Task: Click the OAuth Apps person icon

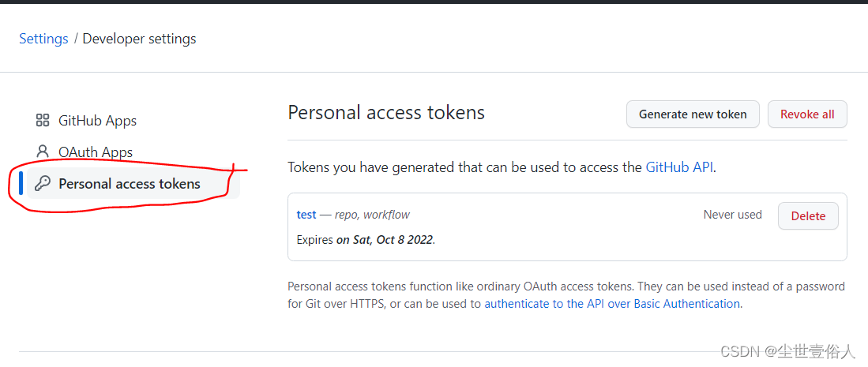Action: pos(43,152)
